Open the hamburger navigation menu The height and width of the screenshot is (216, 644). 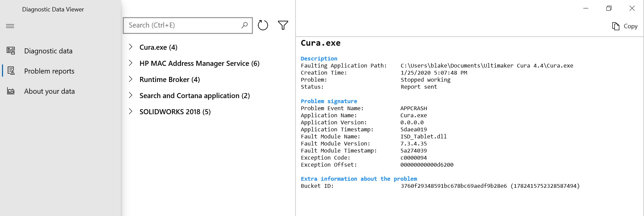10,26
